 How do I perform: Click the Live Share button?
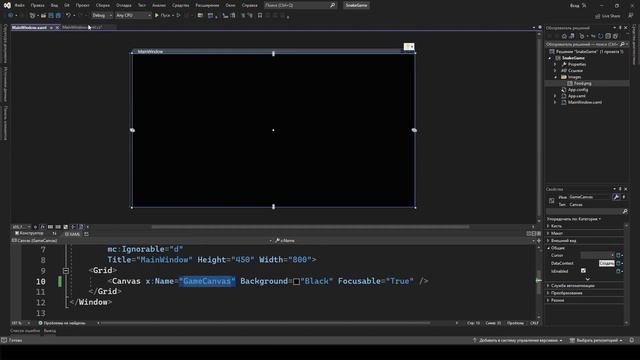(607, 16)
